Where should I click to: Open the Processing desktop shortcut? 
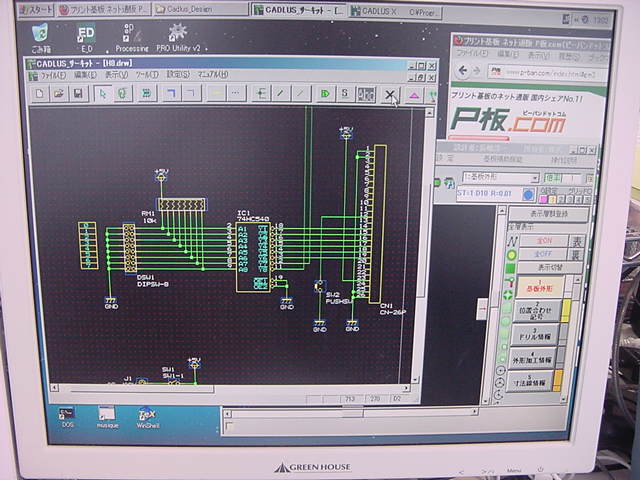[x=131, y=38]
